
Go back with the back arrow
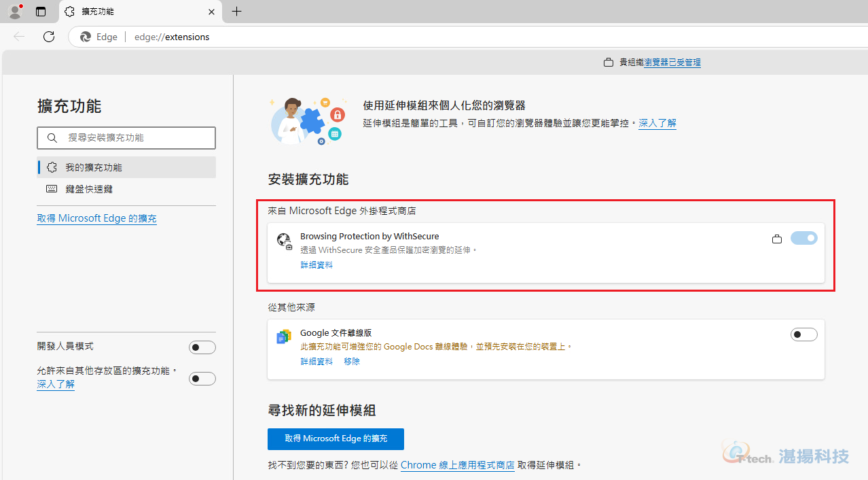[19, 37]
